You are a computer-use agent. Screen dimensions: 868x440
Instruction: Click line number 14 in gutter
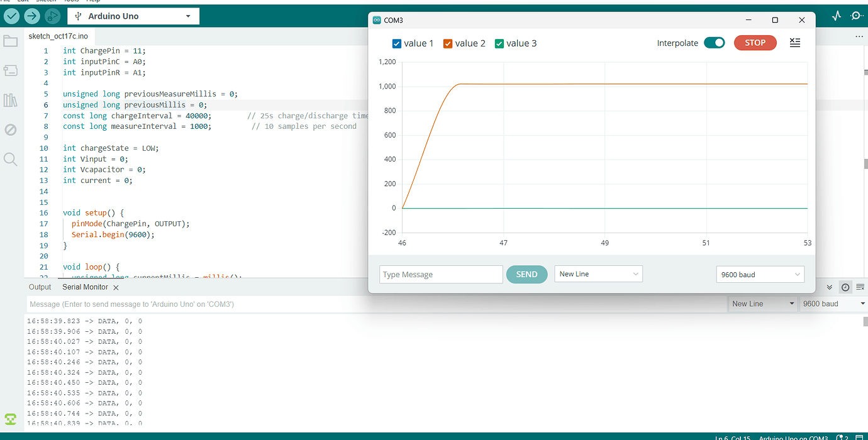click(43, 191)
